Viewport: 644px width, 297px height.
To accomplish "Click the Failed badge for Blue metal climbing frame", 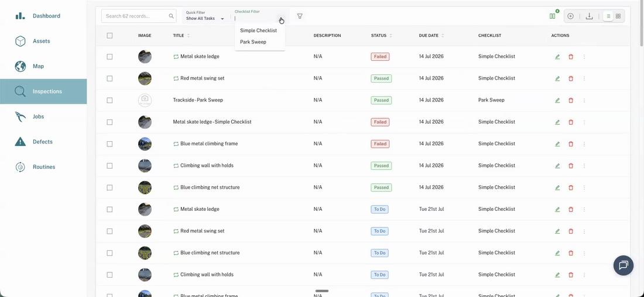I will click(380, 144).
